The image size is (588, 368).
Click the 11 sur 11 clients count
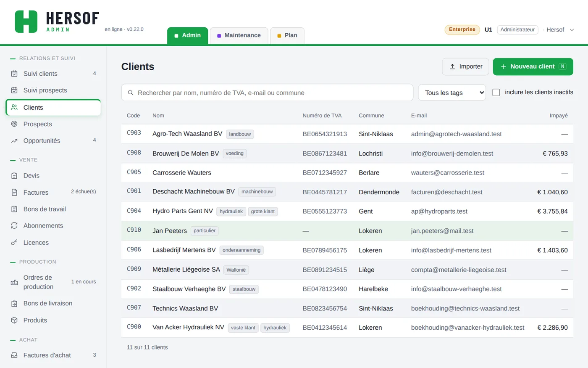[147, 347]
